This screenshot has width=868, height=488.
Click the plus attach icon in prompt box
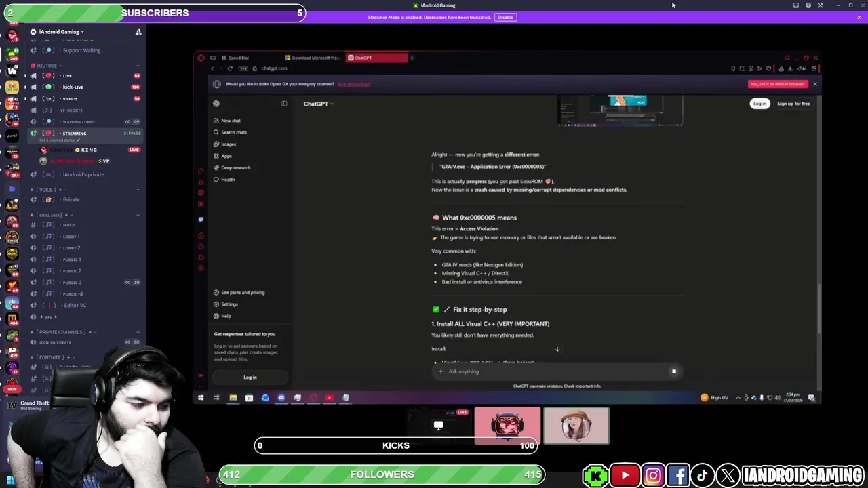pos(441,371)
